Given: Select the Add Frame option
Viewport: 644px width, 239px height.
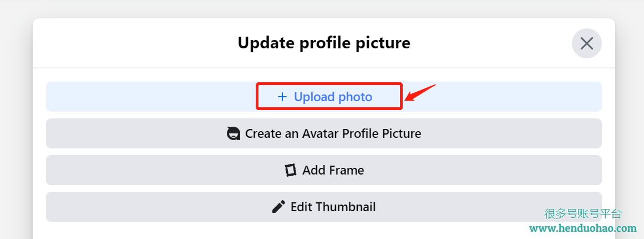Looking at the screenshot, I should tap(323, 170).
